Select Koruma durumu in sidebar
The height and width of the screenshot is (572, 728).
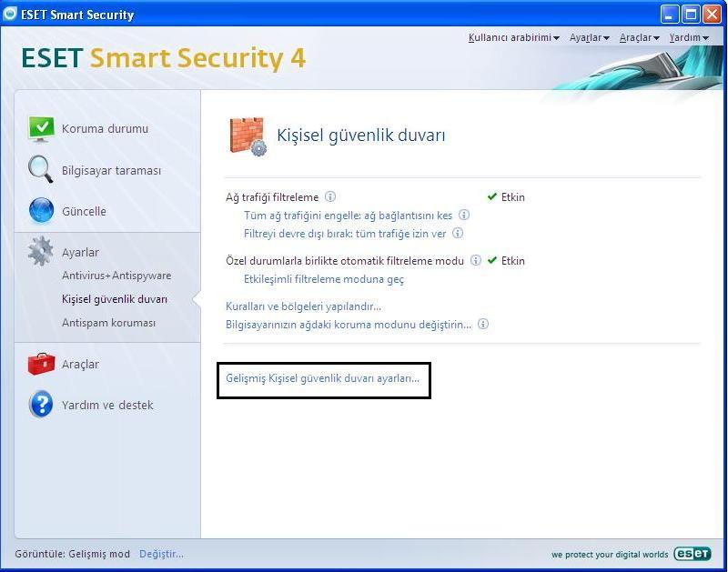[105, 128]
